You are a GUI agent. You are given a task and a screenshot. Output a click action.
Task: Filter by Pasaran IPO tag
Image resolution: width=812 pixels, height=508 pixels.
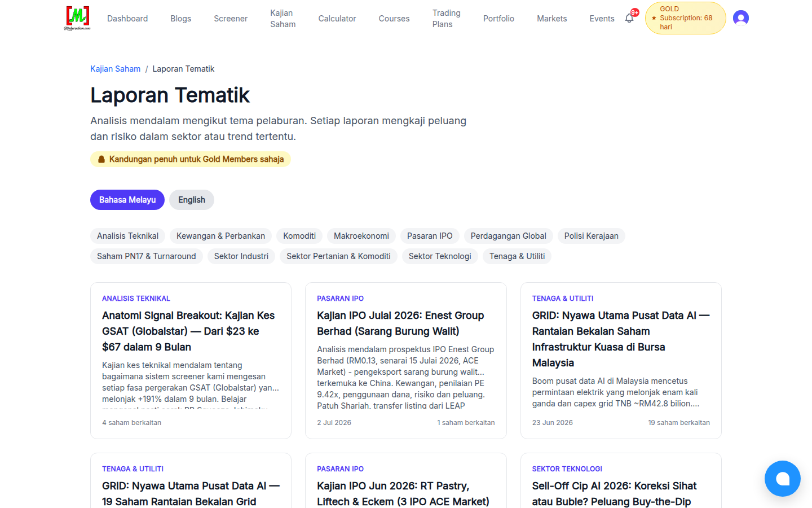click(x=430, y=236)
